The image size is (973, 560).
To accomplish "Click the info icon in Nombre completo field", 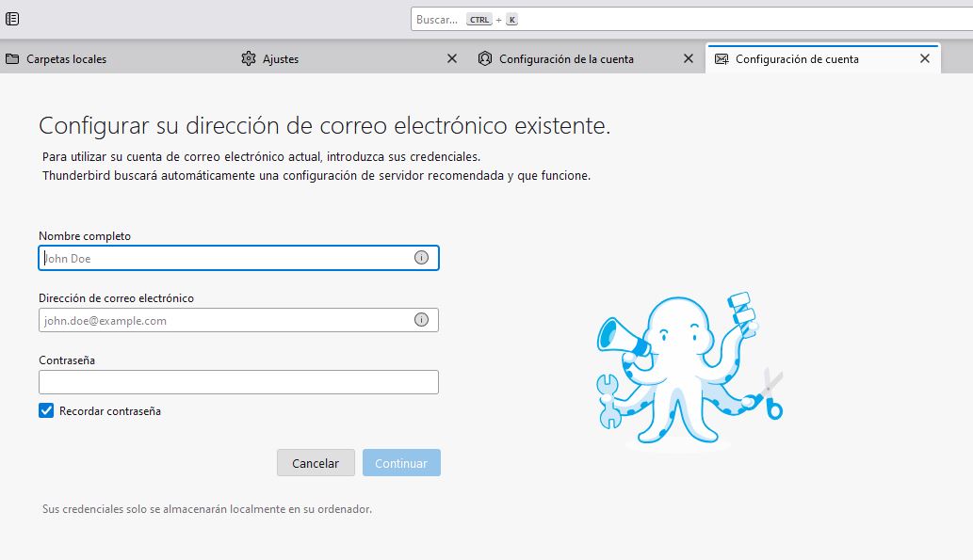I will click(x=421, y=257).
